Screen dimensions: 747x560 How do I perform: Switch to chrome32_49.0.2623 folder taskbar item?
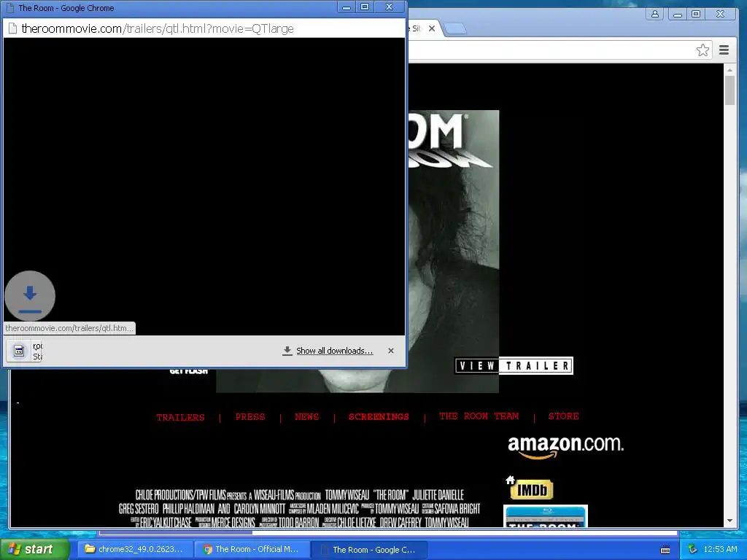pos(135,549)
